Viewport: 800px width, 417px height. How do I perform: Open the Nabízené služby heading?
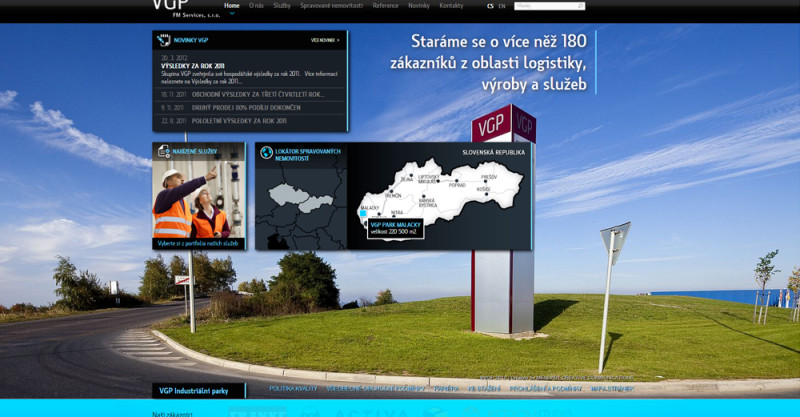coord(195,152)
